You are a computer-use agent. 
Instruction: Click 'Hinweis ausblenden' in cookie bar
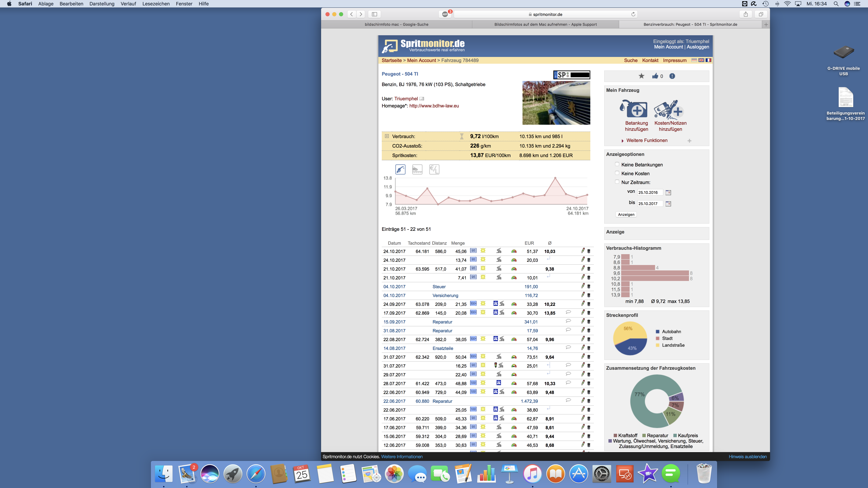[748, 457]
